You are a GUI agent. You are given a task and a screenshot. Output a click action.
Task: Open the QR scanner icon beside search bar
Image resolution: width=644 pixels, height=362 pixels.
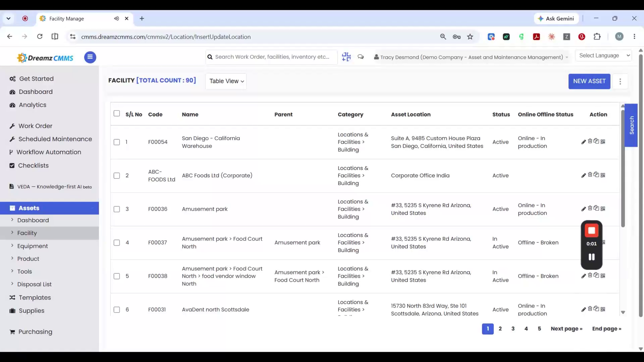pyautogui.click(x=346, y=57)
